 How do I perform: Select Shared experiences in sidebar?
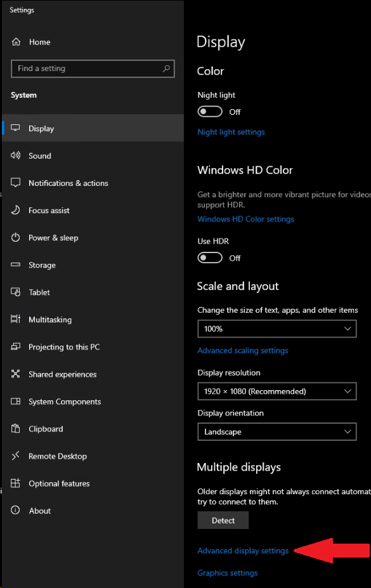93,374
